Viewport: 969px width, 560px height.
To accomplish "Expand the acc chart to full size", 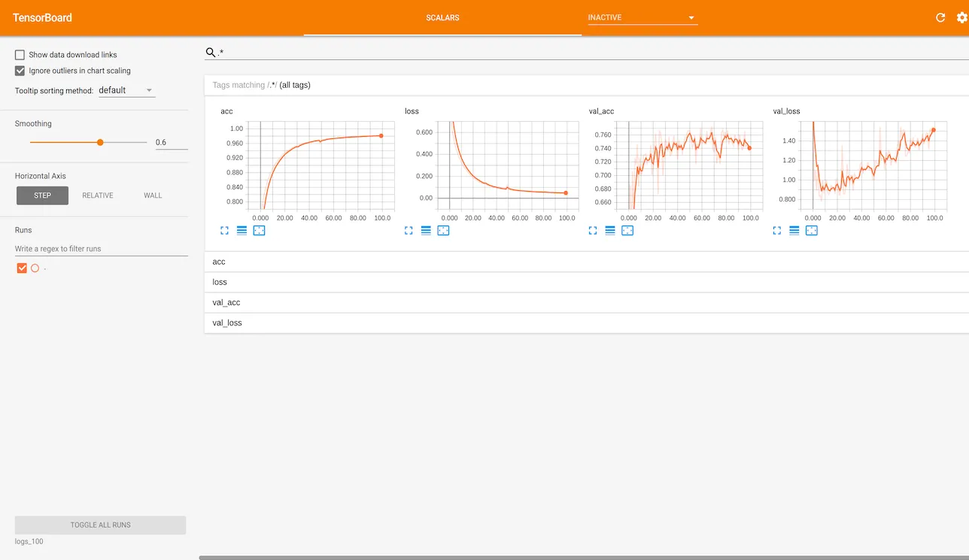I will (224, 231).
